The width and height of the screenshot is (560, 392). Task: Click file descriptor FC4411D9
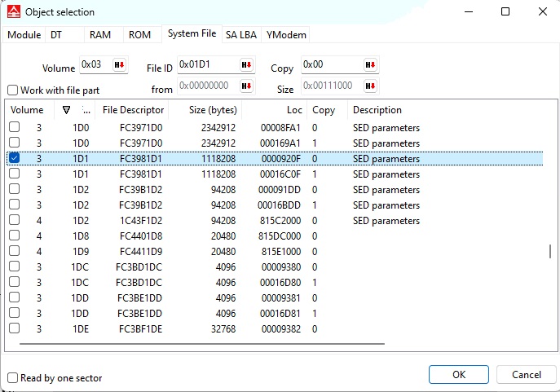[141, 252]
